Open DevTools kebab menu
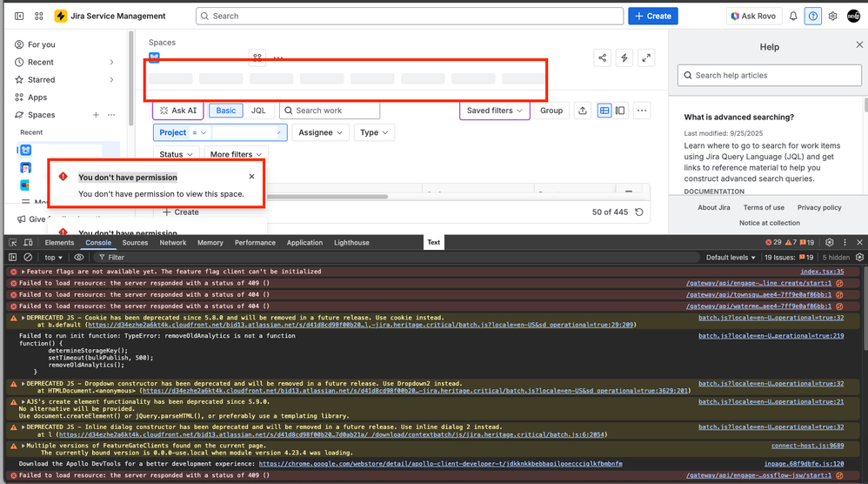 pos(845,243)
